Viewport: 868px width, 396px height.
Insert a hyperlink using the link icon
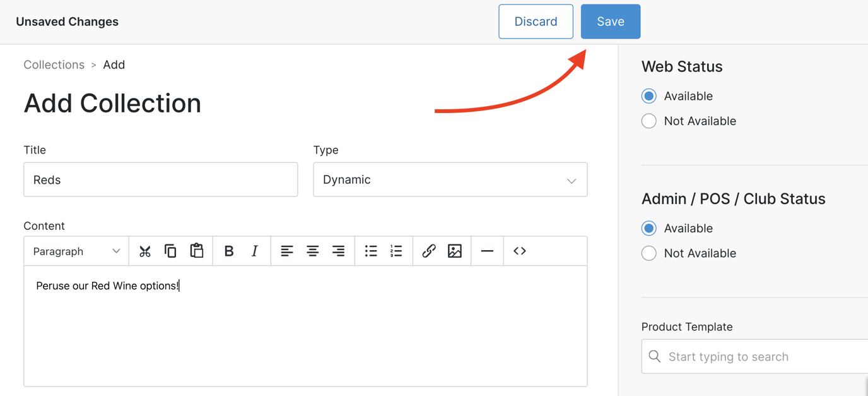(429, 251)
